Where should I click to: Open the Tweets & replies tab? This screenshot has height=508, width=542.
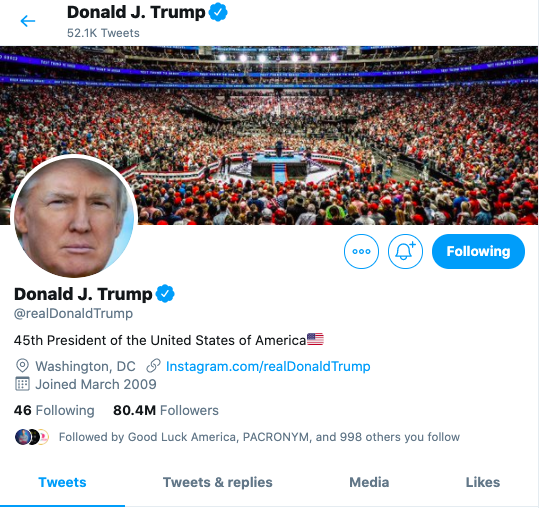coord(218,482)
